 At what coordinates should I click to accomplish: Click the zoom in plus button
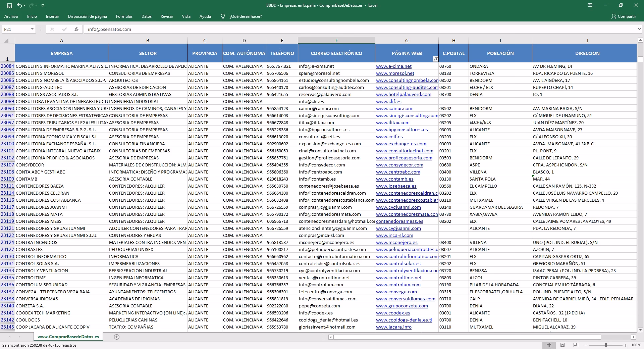tap(626, 345)
